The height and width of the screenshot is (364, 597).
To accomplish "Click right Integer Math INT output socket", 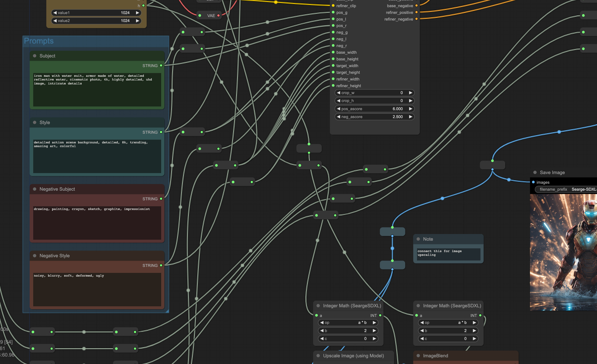I will coord(480,315).
